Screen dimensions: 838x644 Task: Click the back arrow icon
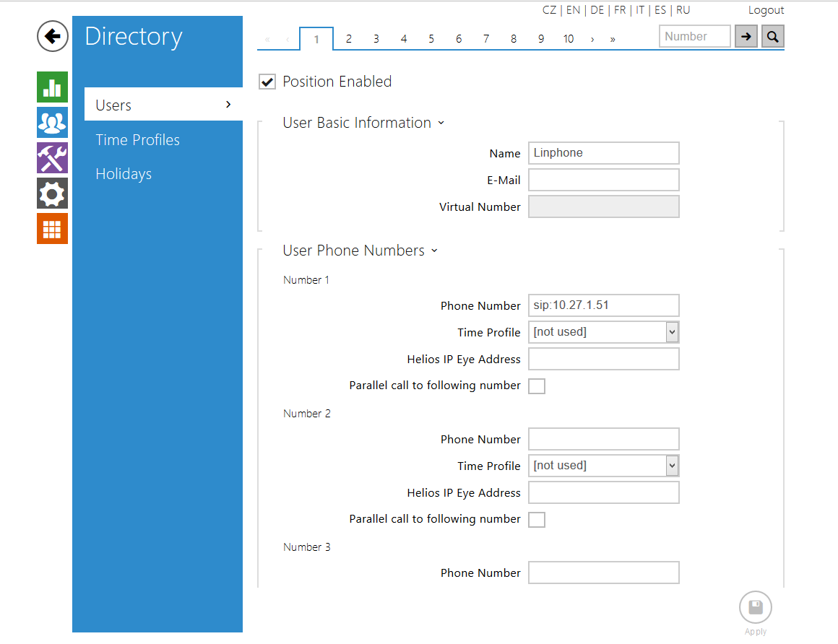(53, 36)
